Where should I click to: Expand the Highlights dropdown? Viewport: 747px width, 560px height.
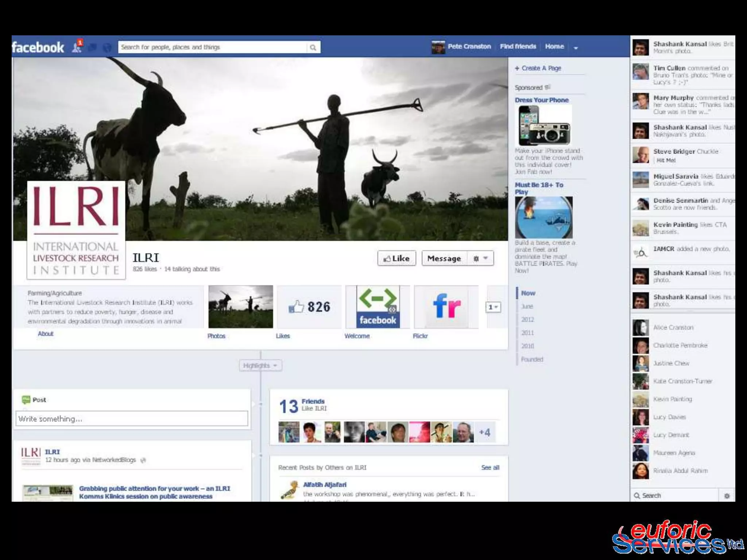click(x=260, y=365)
